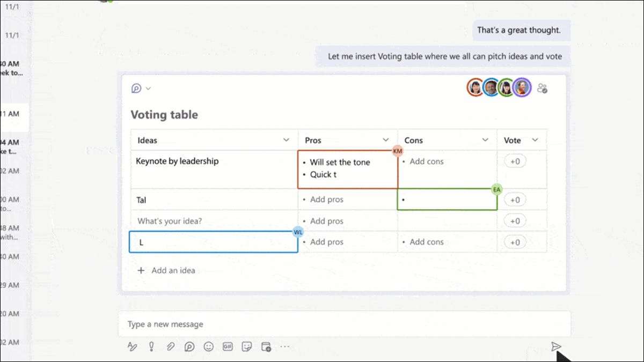Expand the Pros column dropdown chevron
Image resolution: width=644 pixels, height=362 pixels.
[x=385, y=140]
